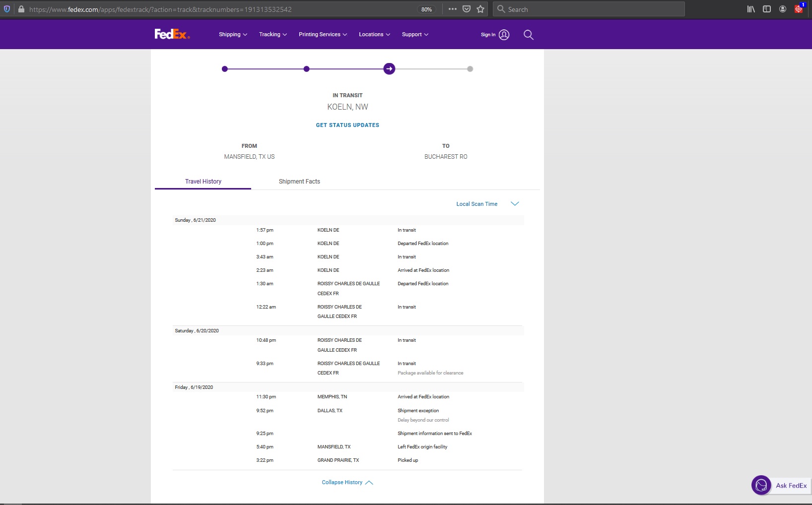The image size is (812, 505).
Task: Click the GET STATUS UPDATES link
Action: tap(347, 125)
